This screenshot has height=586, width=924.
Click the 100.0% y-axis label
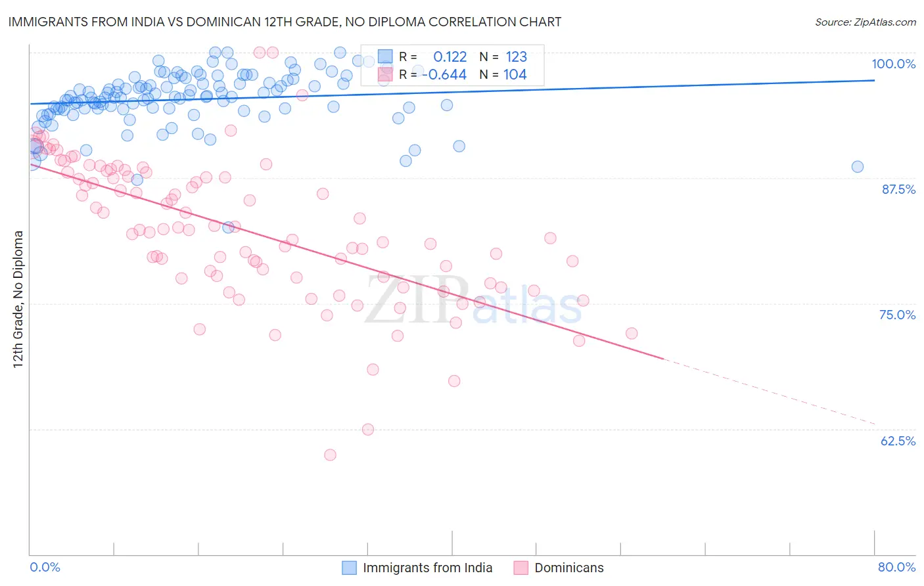(894, 64)
